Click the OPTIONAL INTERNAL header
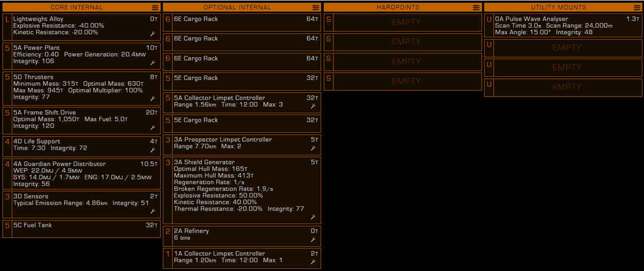Screen dimensions: 644x271 pyautogui.click(x=237, y=7)
